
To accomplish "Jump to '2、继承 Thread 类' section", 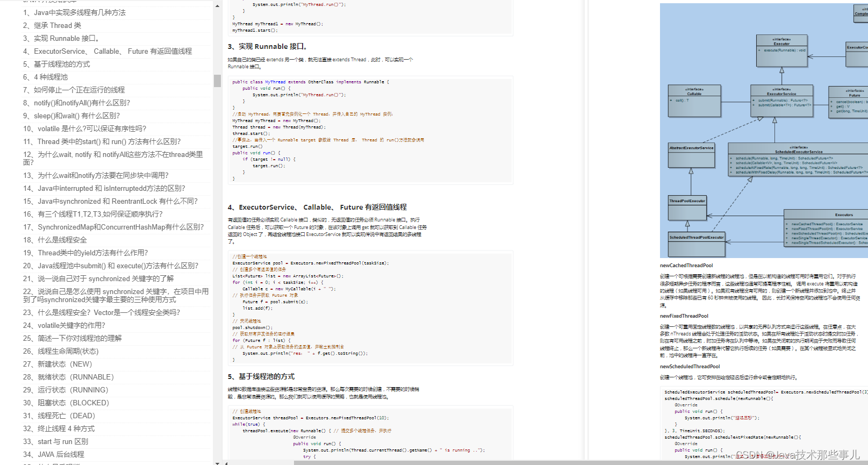I will pyautogui.click(x=52, y=25).
